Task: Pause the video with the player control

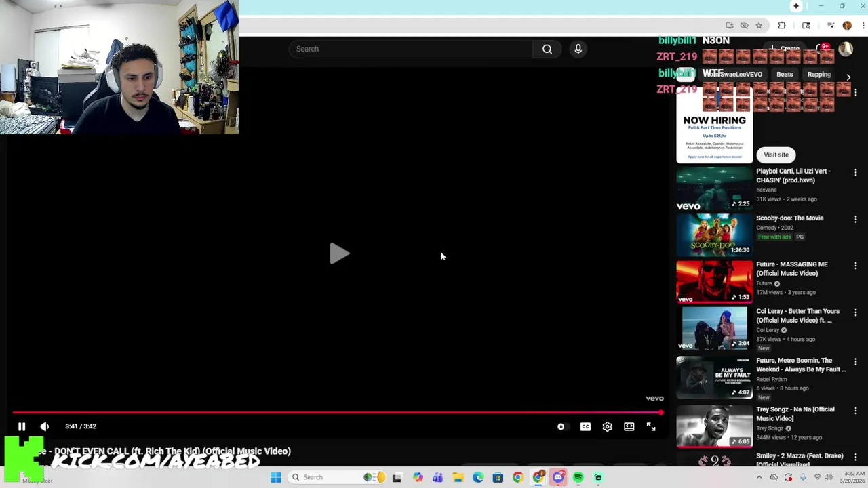Action: pyautogui.click(x=22, y=426)
